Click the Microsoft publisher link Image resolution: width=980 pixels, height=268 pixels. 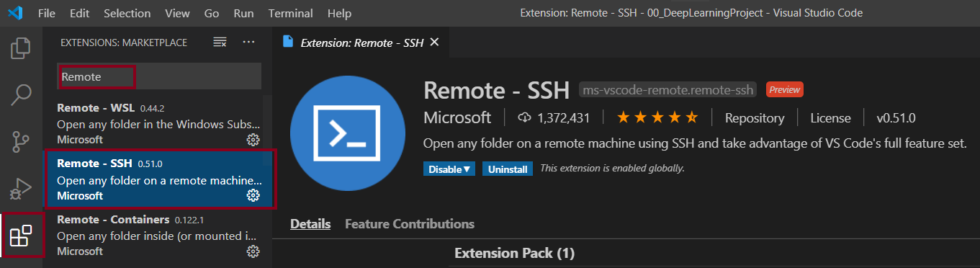pyautogui.click(x=457, y=117)
